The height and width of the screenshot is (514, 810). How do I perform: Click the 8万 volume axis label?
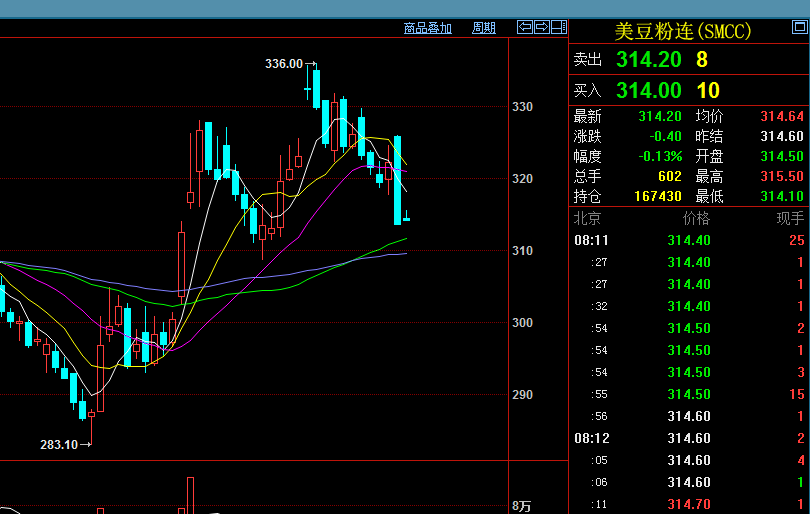tap(521, 506)
